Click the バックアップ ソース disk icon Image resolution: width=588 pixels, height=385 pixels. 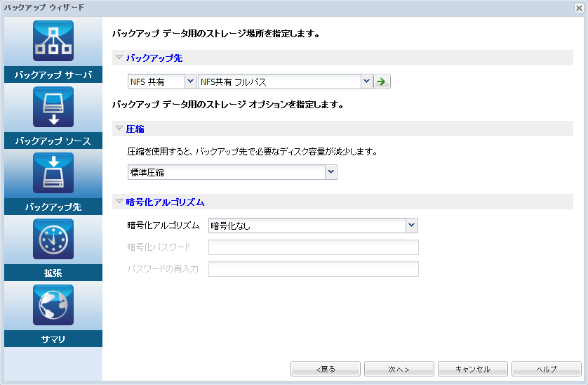[x=53, y=107]
